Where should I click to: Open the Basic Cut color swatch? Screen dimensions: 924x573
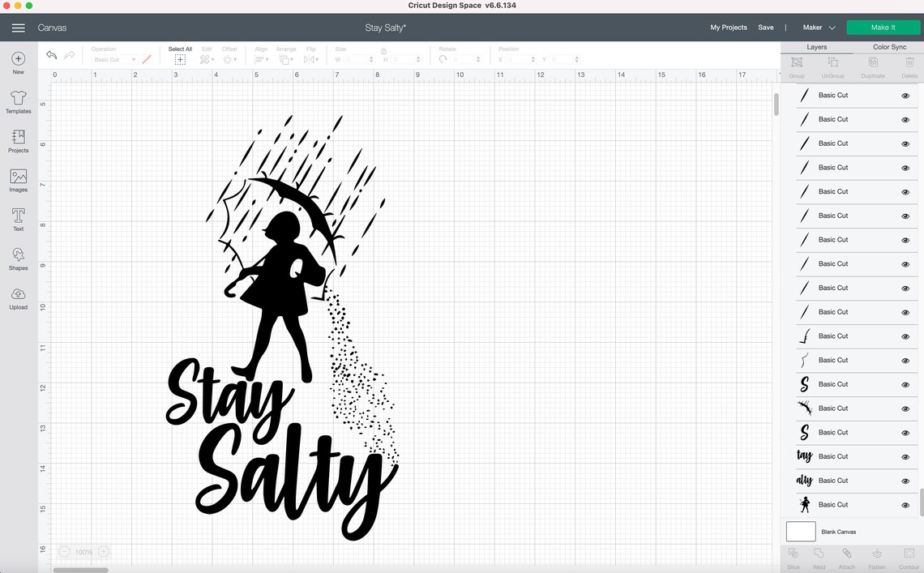[x=147, y=58]
